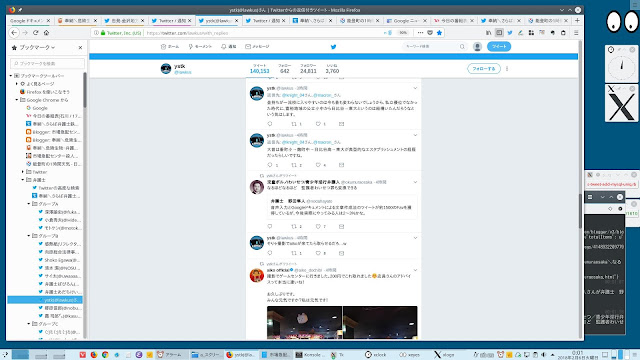View the ツイート count 140,153
The image size is (640, 360).
[x=260, y=69]
